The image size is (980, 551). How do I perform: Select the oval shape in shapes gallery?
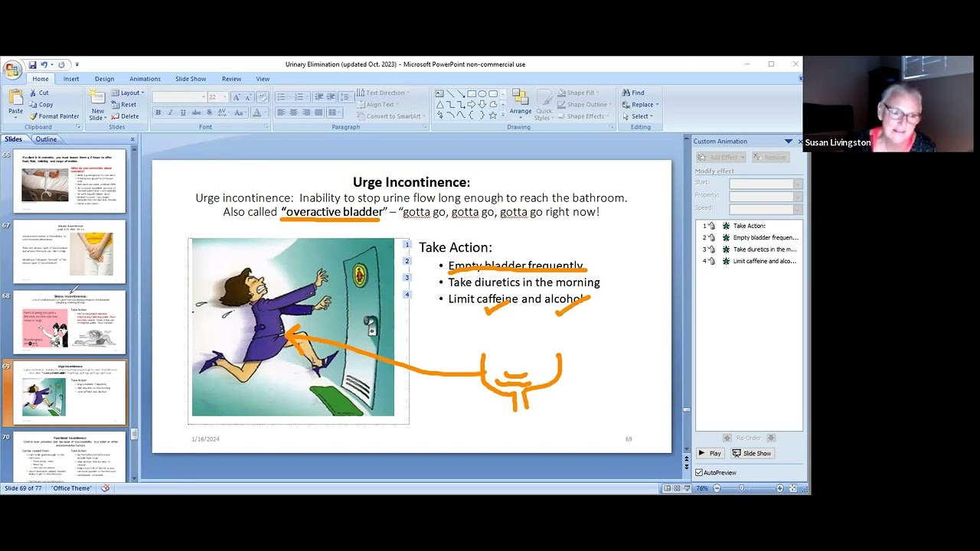(482, 93)
